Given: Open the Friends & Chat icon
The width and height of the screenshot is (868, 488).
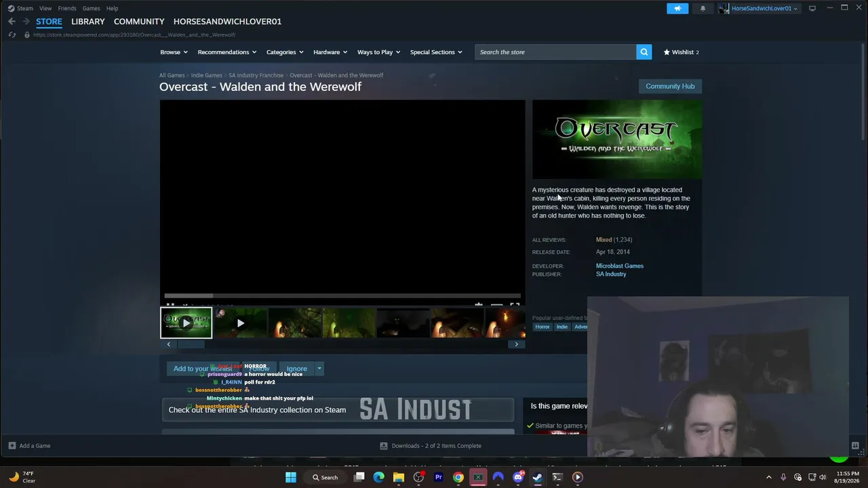Looking at the screenshot, I should tap(855, 445).
